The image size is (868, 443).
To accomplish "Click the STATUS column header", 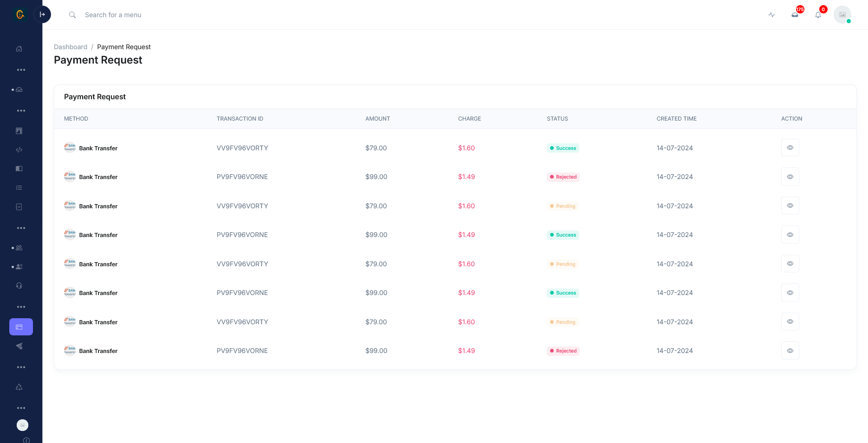I will (557, 119).
